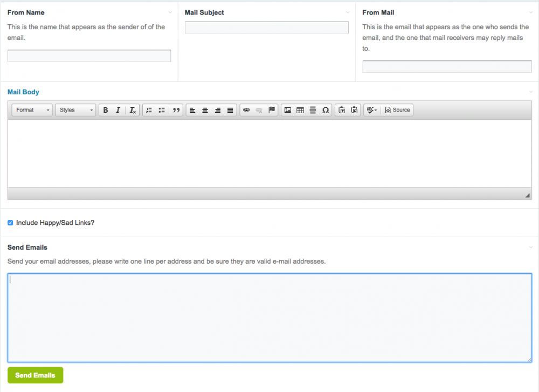The image size is (539, 392).
Task: Center align the mail body text
Action: [x=205, y=110]
